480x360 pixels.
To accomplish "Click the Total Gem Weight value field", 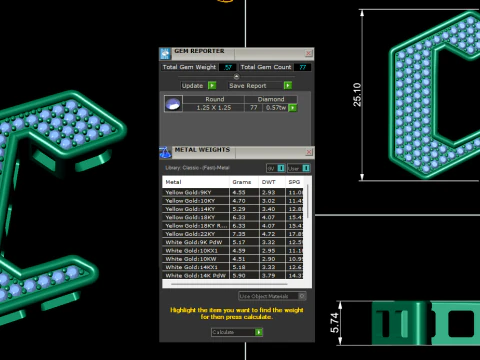I will [228, 67].
